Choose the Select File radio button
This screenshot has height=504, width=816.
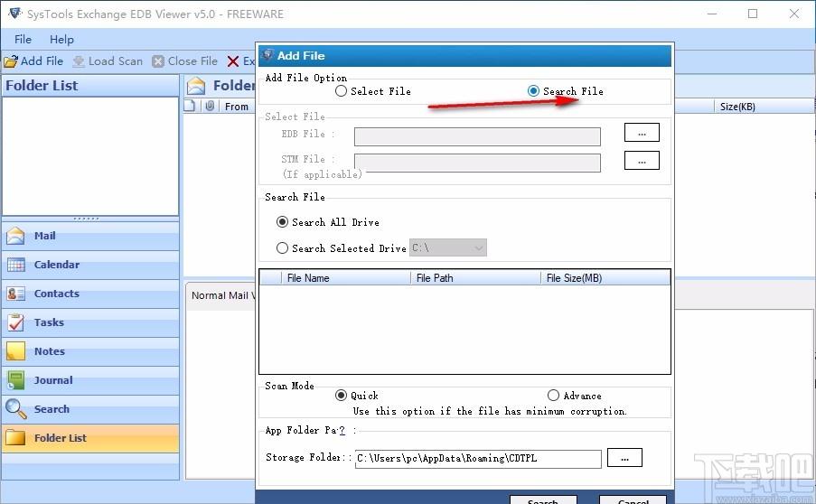click(341, 91)
